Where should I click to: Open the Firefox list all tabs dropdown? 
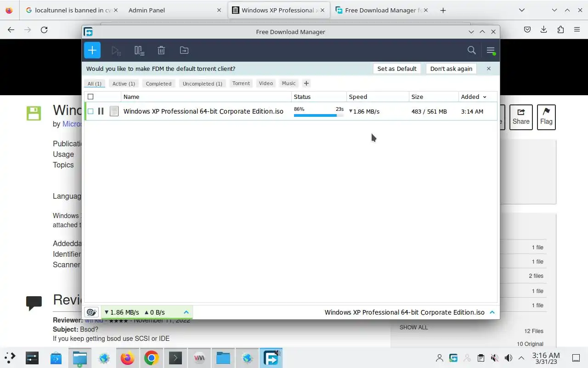coord(522,10)
